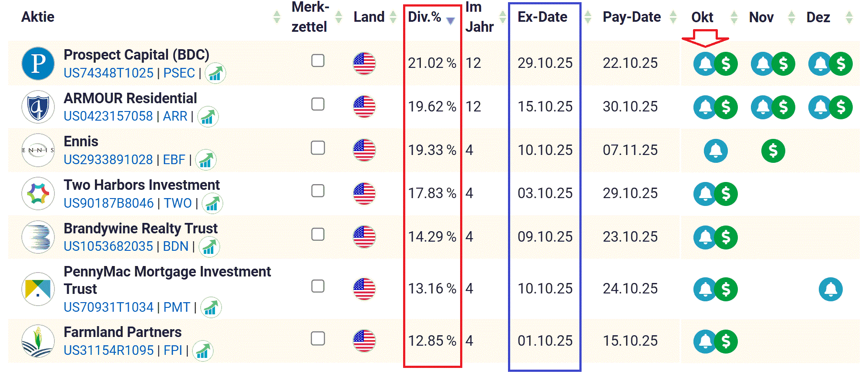868x391 pixels.
Task: Click Ennis bell icon in Okt column
Action: (715, 151)
